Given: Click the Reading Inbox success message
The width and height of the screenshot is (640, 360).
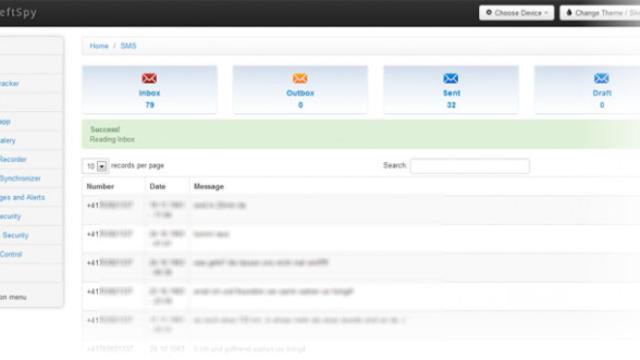Looking at the screenshot, I should click(x=112, y=139).
